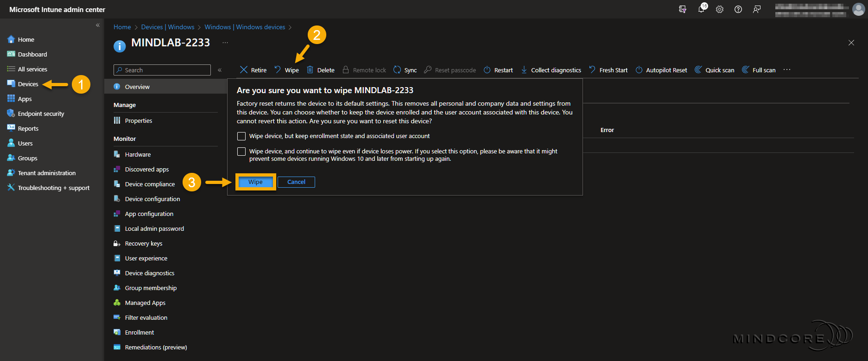Select Endpoint security in sidebar

coord(41,114)
